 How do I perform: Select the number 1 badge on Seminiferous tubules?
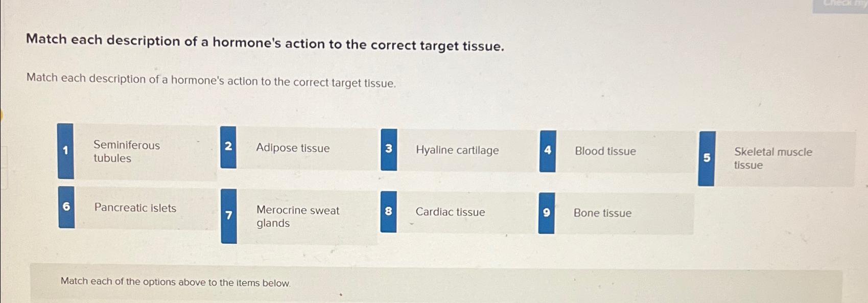click(x=65, y=151)
